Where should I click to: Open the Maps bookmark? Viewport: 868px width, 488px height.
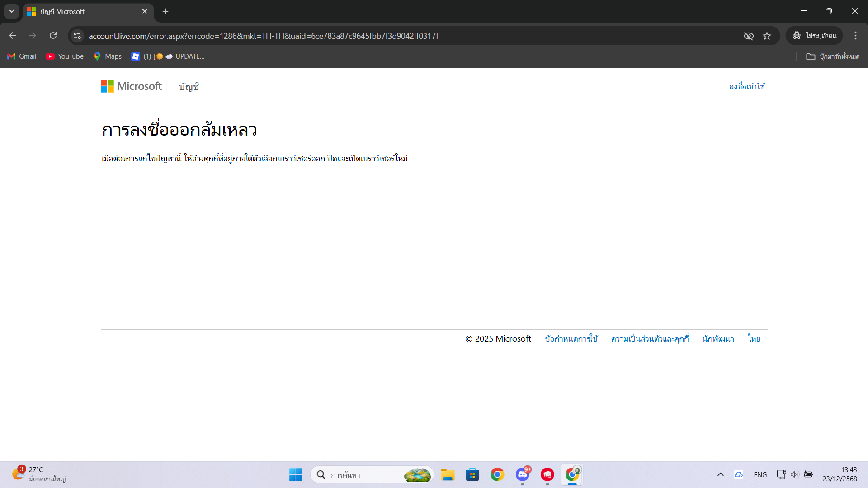point(108,56)
